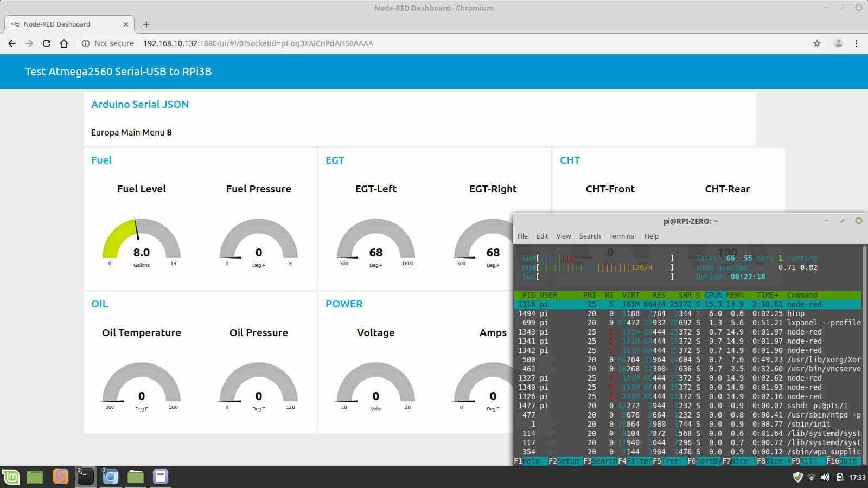Open the Terminal menu in terminal window
The width and height of the screenshot is (868, 488).
(622, 236)
